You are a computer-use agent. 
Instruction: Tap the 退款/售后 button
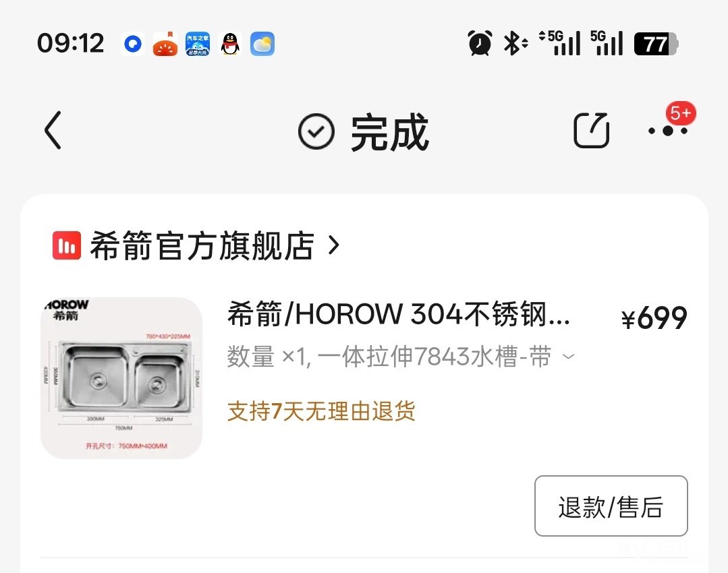point(611,506)
